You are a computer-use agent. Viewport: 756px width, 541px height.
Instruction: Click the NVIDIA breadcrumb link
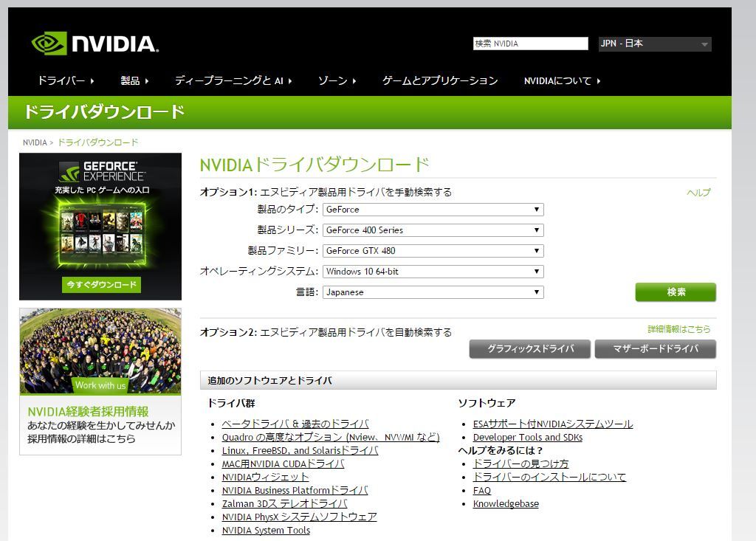pyautogui.click(x=35, y=142)
